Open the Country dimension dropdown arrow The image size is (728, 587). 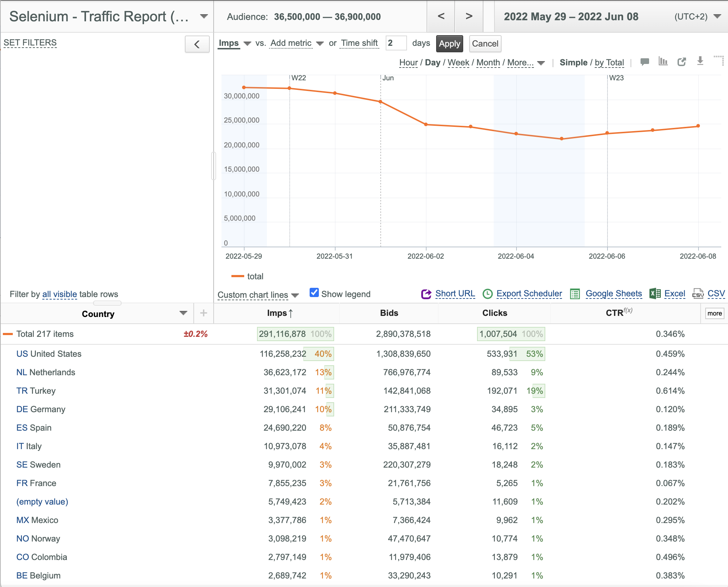pos(183,313)
